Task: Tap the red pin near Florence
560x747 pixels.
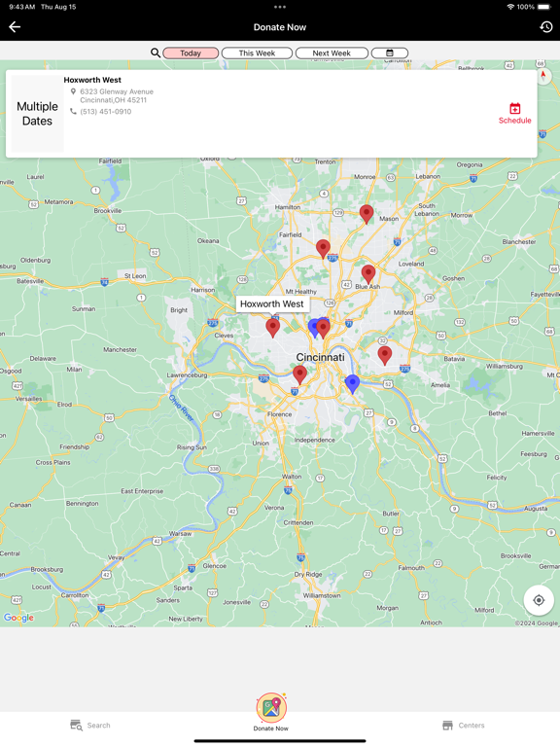Action: click(x=299, y=374)
